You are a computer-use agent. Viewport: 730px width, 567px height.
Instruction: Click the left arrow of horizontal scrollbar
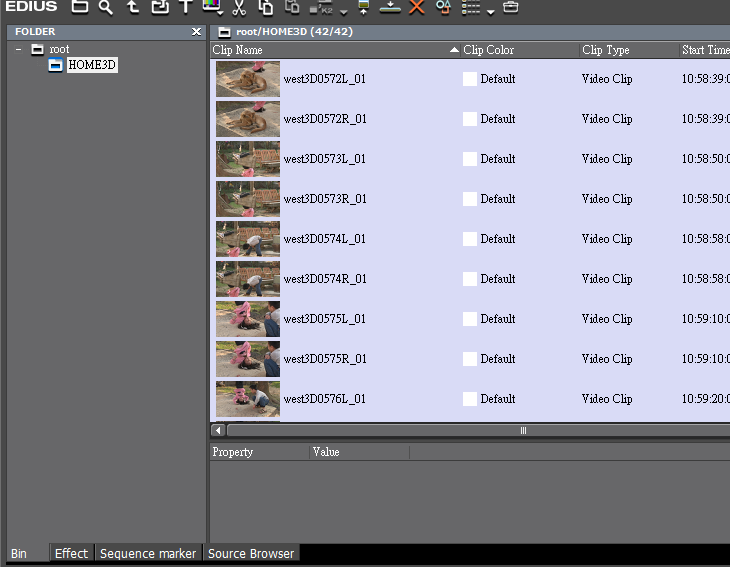218,431
